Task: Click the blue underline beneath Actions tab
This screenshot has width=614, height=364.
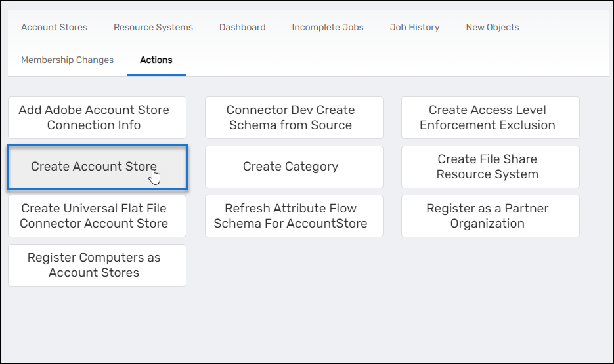Action: (156, 75)
